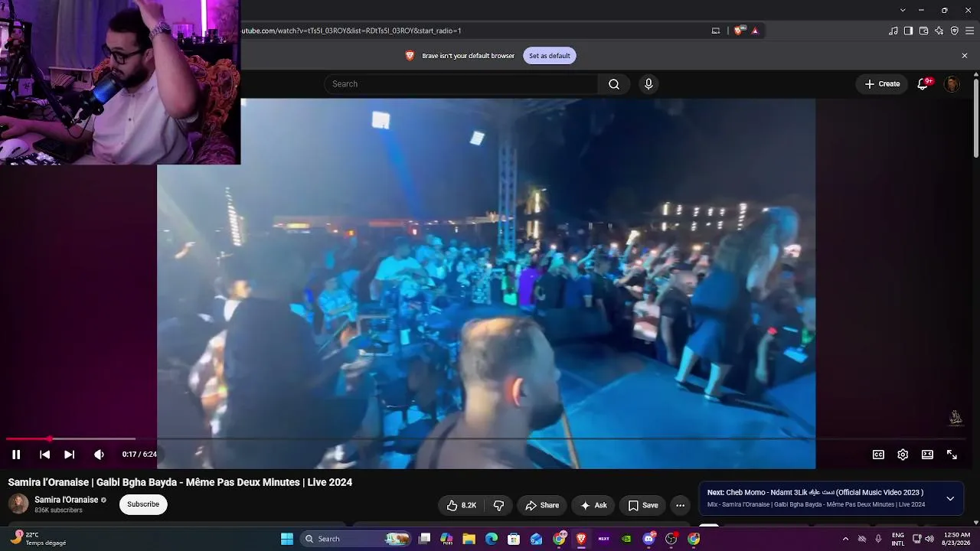Mute the video volume
The image size is (980, 551).
pyautogui.click(x=99, y=455)
